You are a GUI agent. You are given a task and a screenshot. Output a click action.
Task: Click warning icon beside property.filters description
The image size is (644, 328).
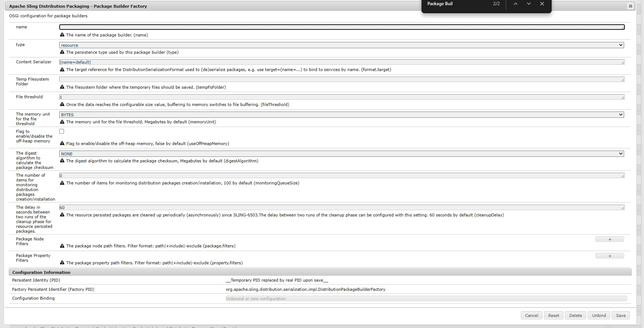click(62, 263)
